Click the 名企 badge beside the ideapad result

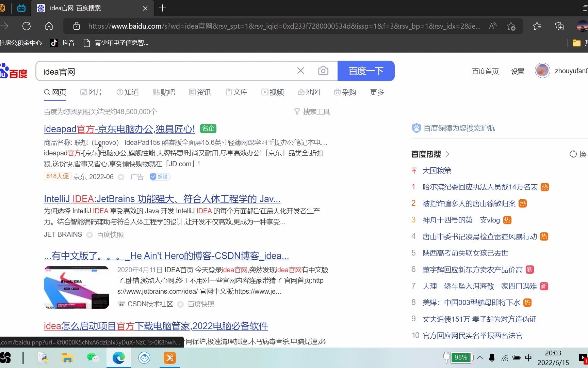(208, 128)
